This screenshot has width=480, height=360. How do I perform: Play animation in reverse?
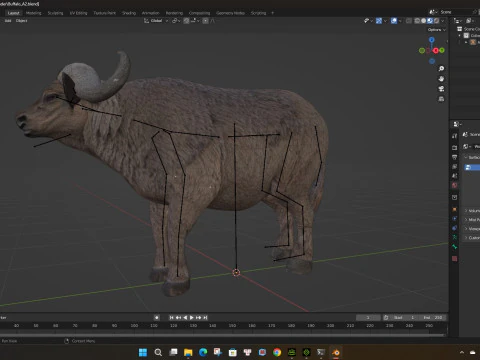(x=185, y=318)
